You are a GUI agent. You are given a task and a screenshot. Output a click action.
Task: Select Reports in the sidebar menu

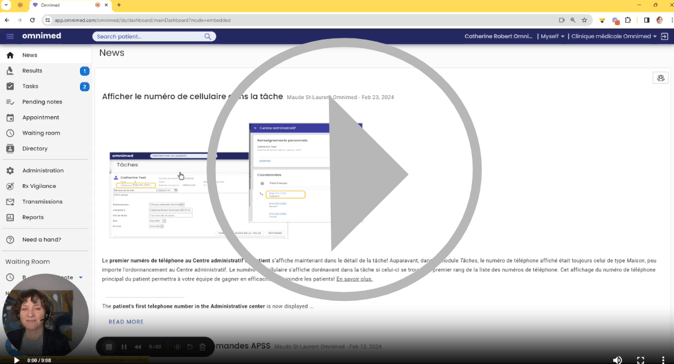46,217
